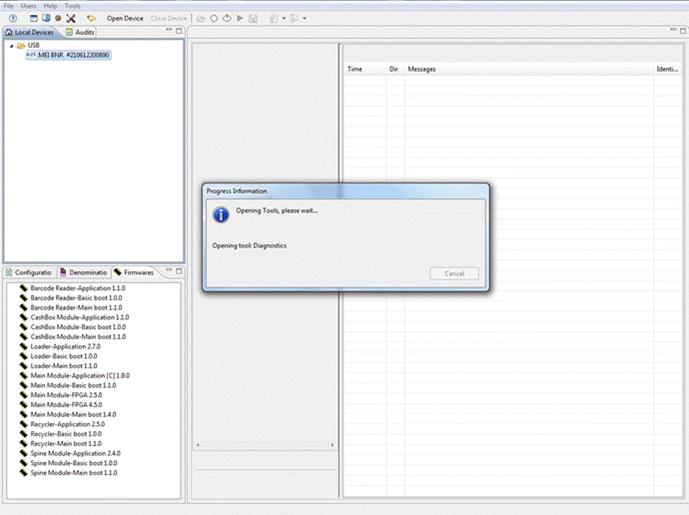Viewport: 689px width, 515px height.
Task: Switch to the Firmwares tab
Action: 134,272
